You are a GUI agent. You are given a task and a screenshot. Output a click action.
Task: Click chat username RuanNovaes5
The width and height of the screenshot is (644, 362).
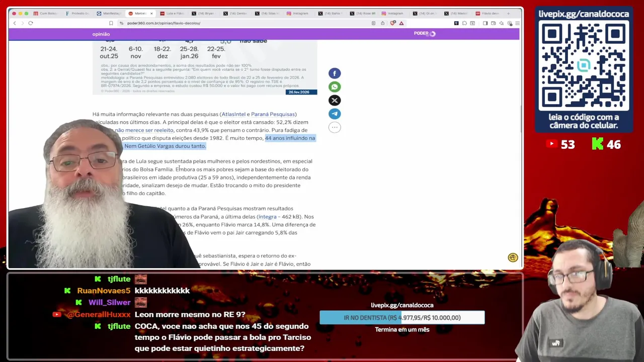click(104, 291)
